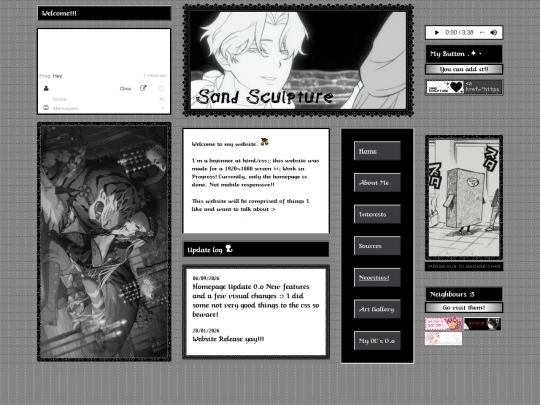
Task: Click the Welcome!!! header bar
Action: (104, 13)
